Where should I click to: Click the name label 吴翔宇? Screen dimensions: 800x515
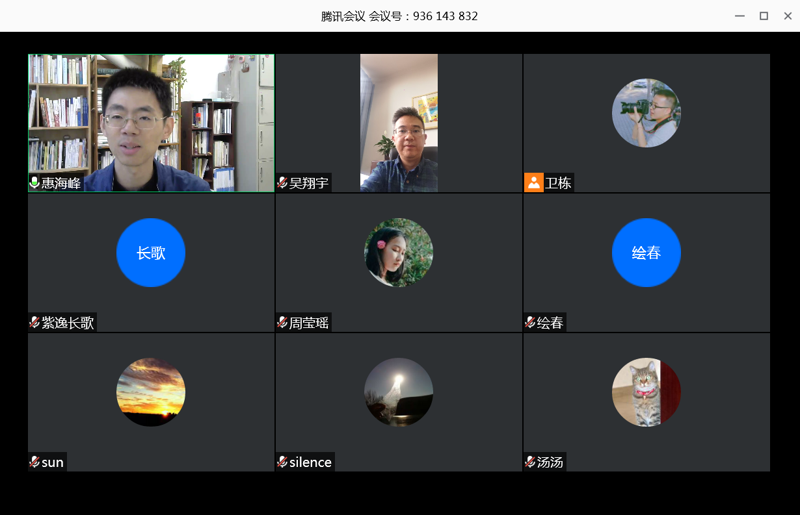point(309,183)
